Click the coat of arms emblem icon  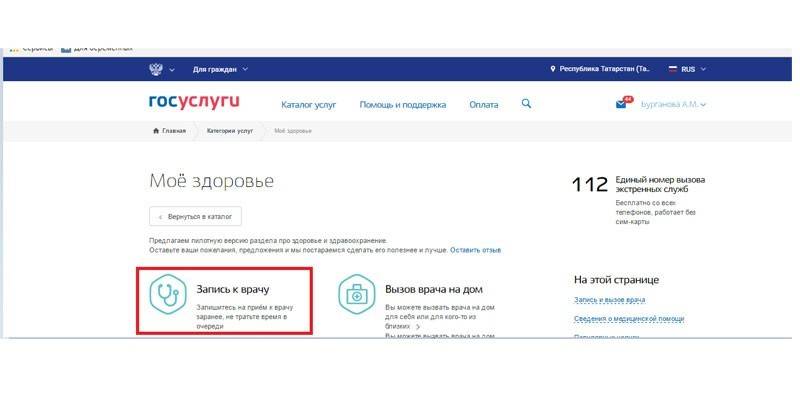(x=156, y=69)
